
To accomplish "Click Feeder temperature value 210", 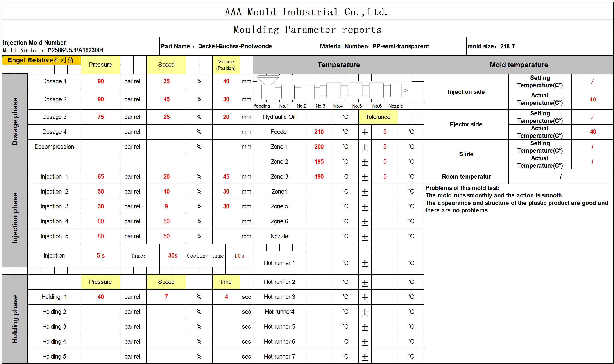I will [x=319, y=132].
